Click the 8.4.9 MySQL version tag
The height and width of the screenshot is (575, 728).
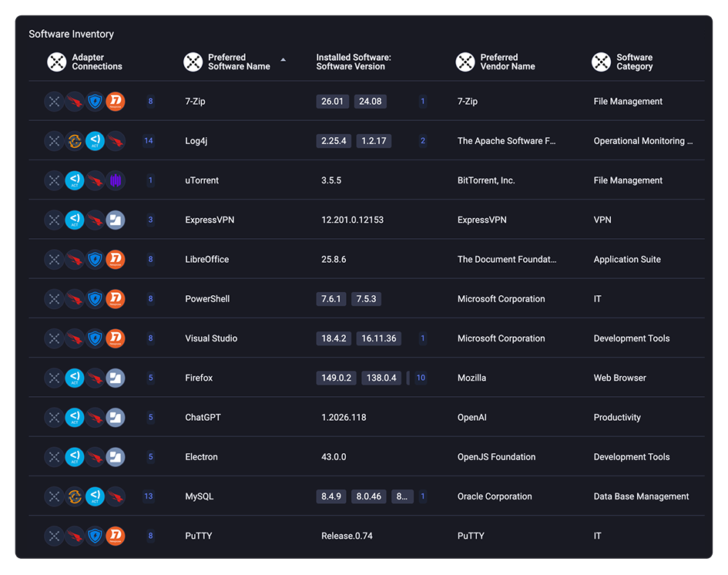[x=331, y=496]
